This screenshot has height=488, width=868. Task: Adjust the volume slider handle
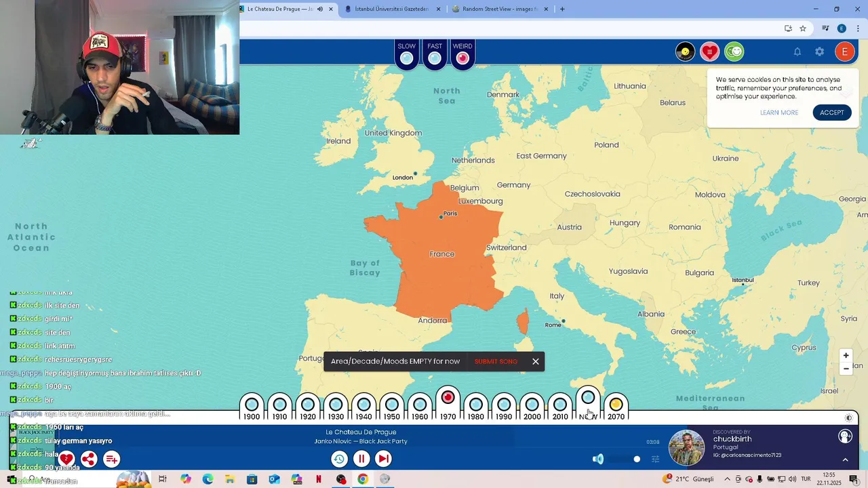click(x=637, y=459)
